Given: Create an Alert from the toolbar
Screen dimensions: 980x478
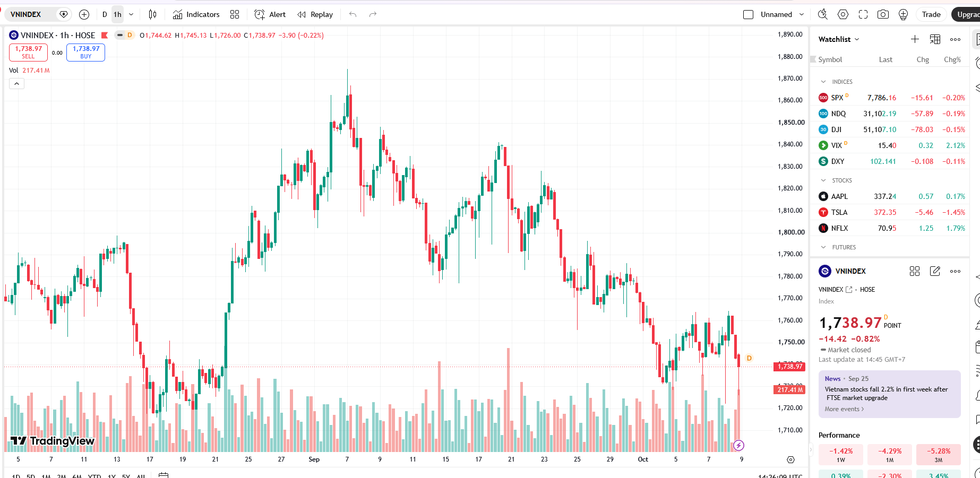Looking at the screenshot, I should [x=270, y=14].
